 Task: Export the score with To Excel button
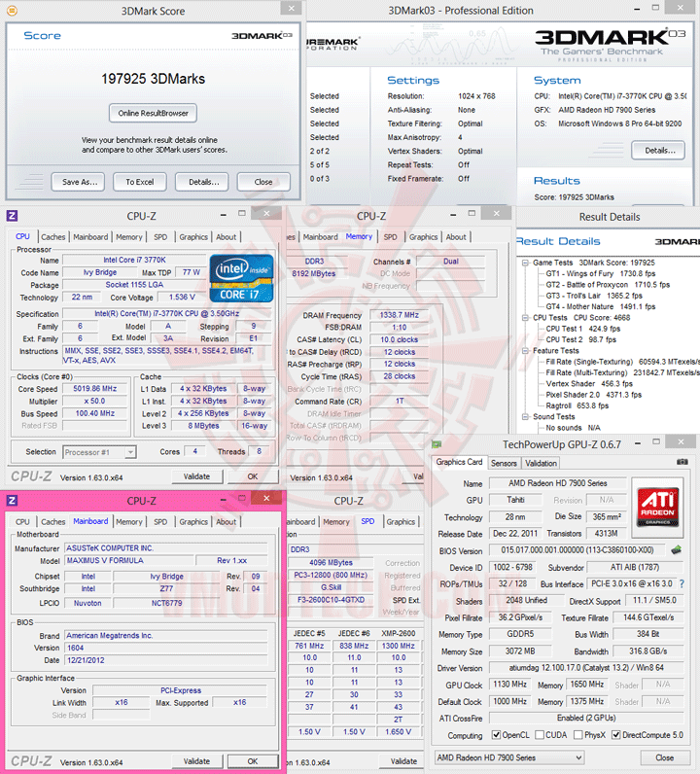click(140, 182)
